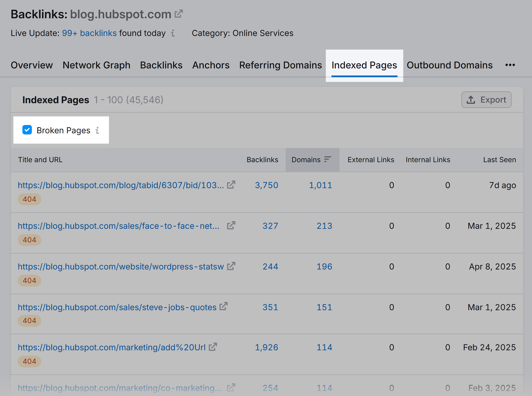This screenshot has width=532, height=396.
Task: Switch to the Network Graph tab
Action: (96, 65)
